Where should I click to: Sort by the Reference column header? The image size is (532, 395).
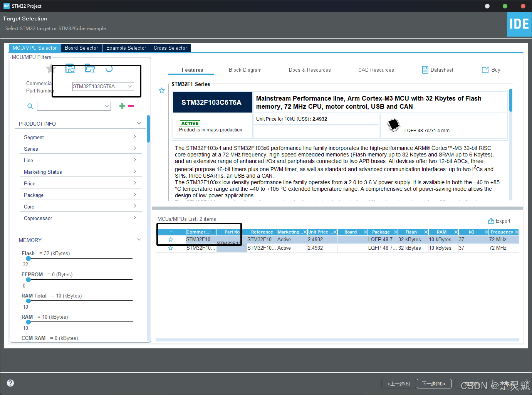click(x=262, y=232)
